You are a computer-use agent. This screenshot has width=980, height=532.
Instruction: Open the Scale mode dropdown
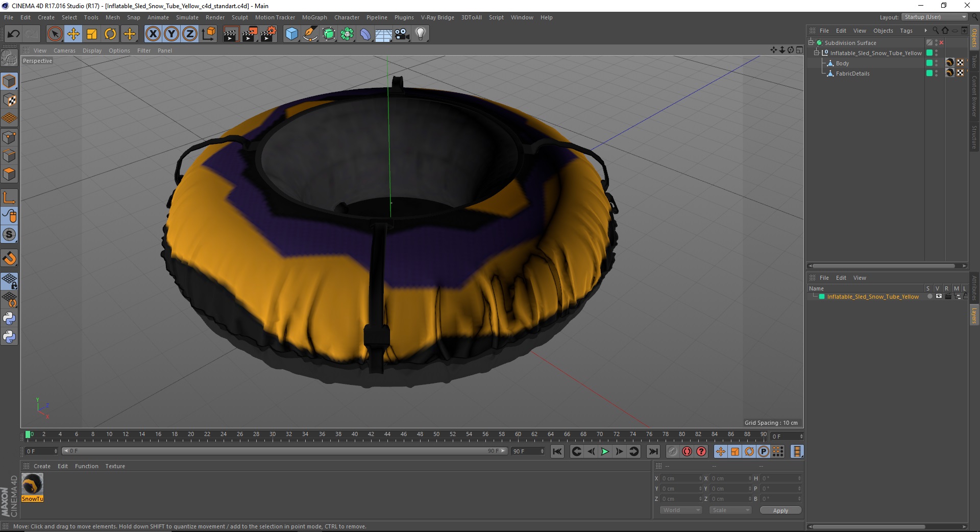click(x=730, y=510)
